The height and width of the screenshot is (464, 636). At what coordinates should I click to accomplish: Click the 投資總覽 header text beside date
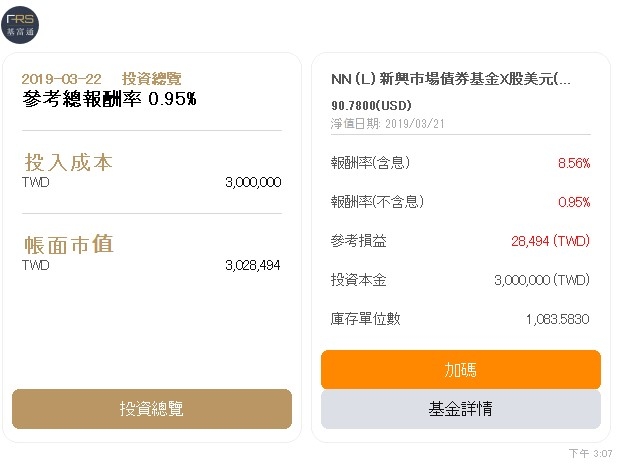pyautogui.click(x=152, y=79)
